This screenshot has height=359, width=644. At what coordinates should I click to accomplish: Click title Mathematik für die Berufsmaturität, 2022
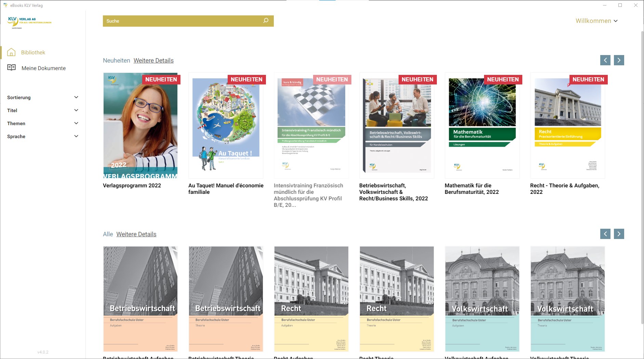pyautogui.click(x=472, y=189)
